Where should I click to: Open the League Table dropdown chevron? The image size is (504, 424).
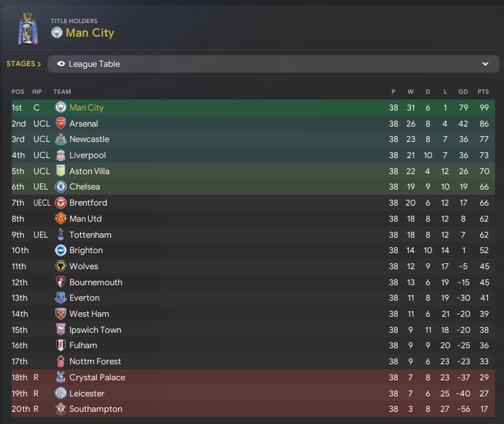pyautogui.click(x=485, y=64)
